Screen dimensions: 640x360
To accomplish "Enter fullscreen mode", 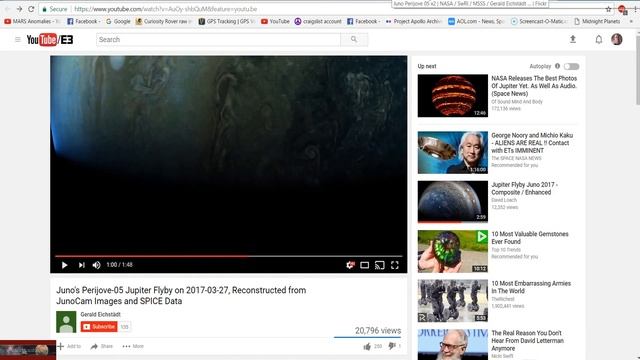I will (395, 265).
